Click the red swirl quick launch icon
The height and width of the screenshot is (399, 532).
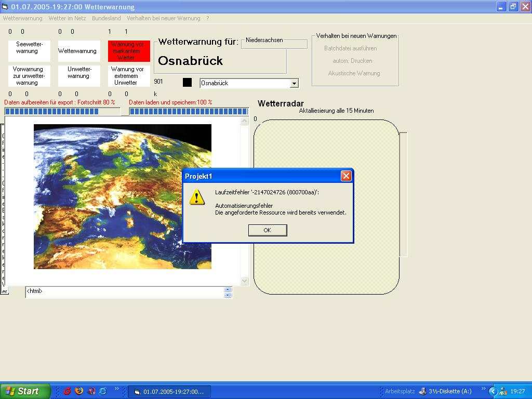(x=67, y=391)
